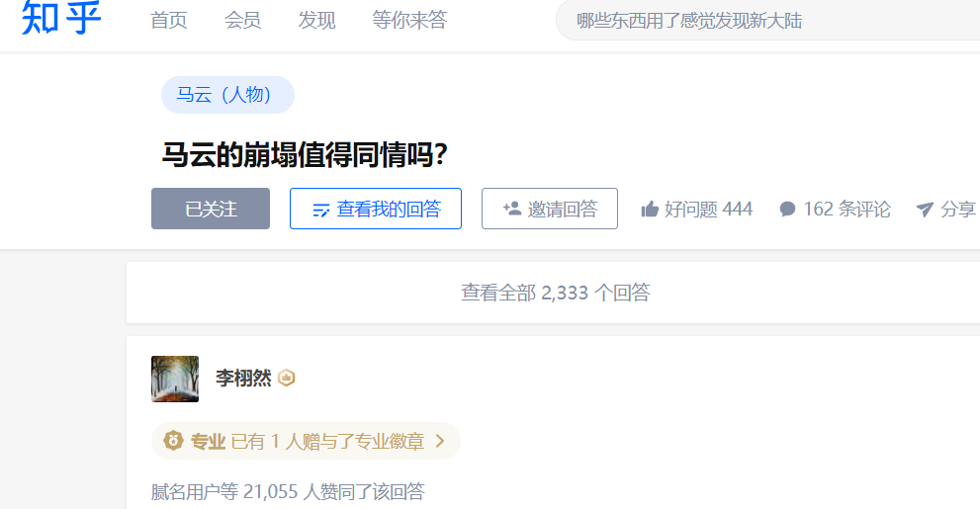980x509 pixels.
Task: Expand 查看全部 2,333 个回答
Action: coord(556,293)
